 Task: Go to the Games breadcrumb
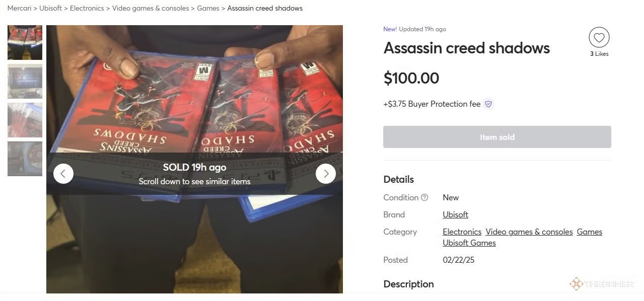click(x=208, y=8)
